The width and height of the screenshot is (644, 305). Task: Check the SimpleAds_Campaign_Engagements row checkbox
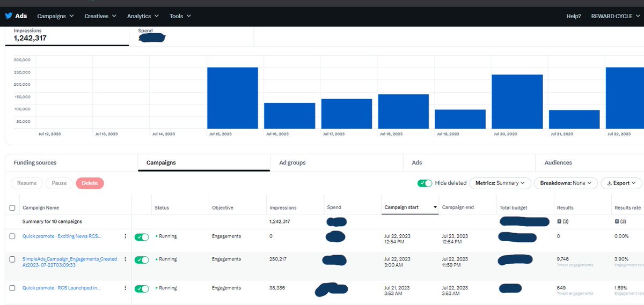[12, 259]
